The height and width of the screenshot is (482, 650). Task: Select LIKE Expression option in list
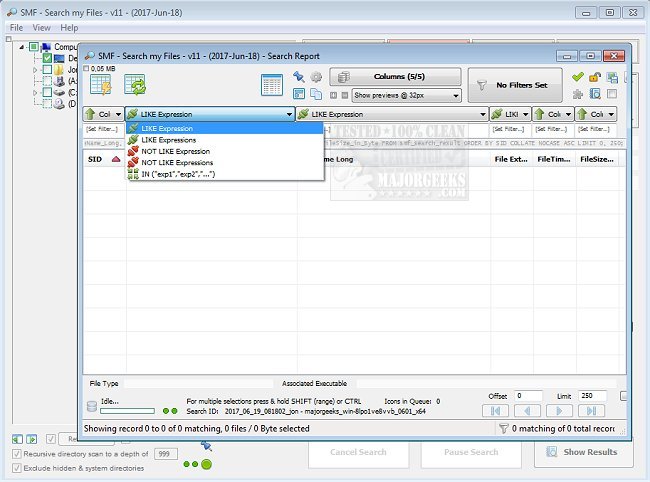click(x=224, y=128)
